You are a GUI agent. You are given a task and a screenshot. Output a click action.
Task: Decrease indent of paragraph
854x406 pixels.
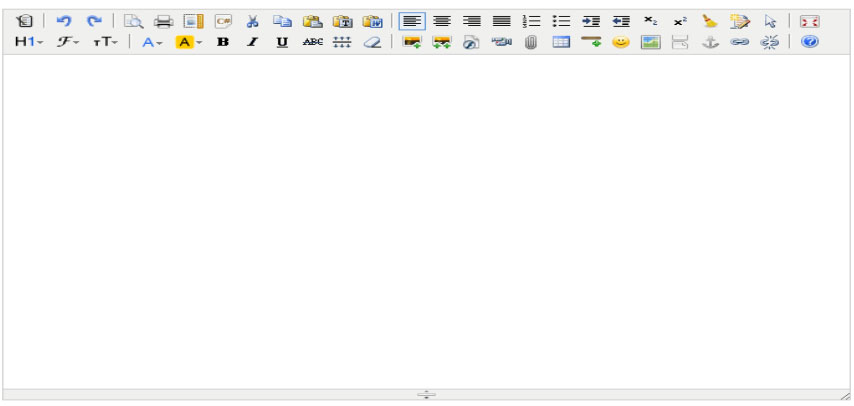621,22
